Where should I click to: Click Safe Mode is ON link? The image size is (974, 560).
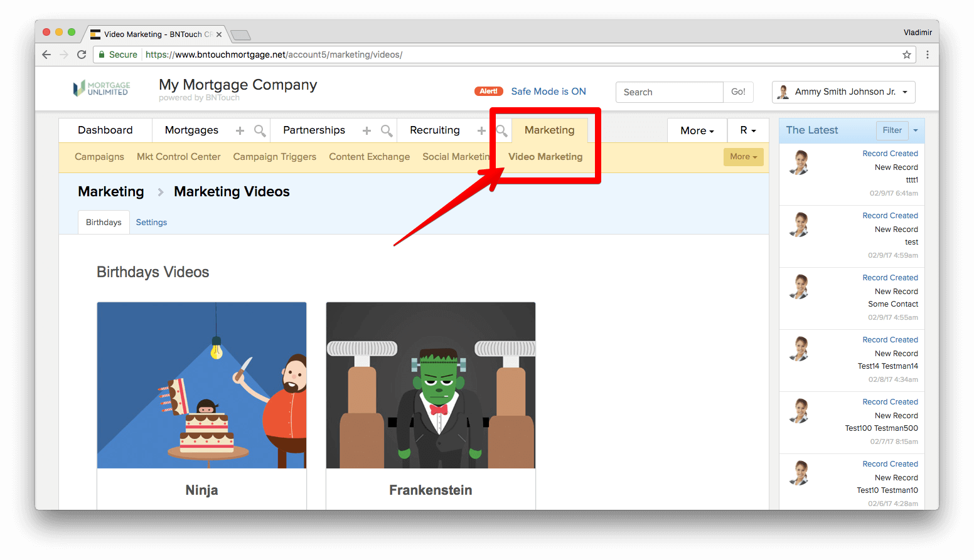548,92
